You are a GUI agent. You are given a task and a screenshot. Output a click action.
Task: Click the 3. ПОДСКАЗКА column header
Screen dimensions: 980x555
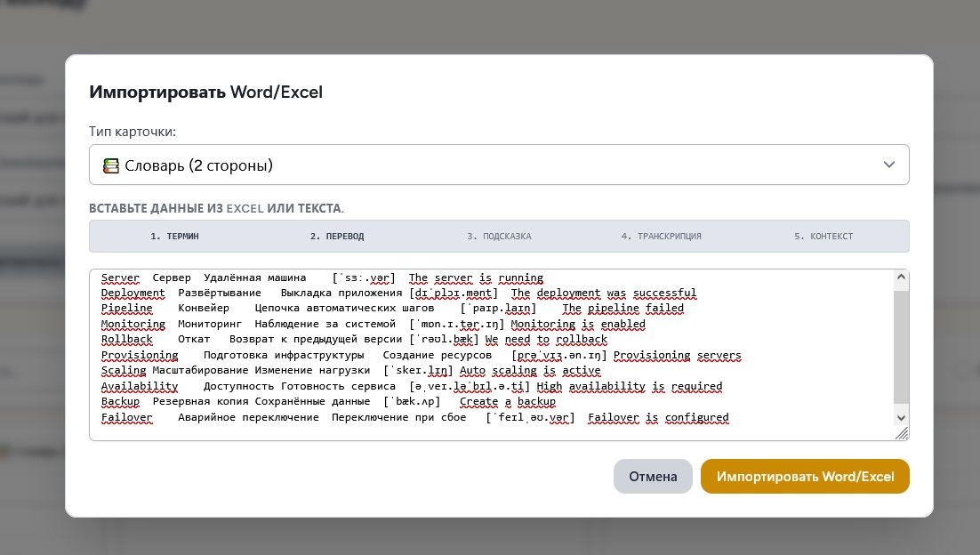(x=502, y=236)
